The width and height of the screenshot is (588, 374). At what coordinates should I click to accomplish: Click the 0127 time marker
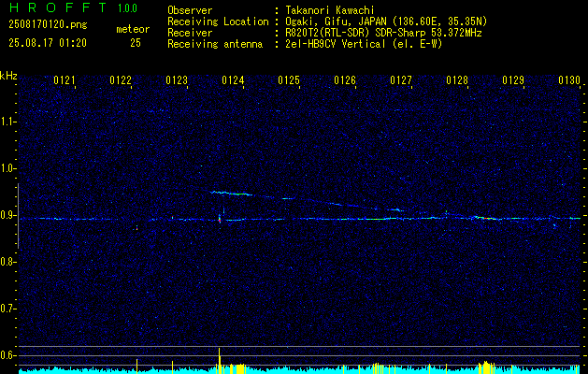(x=401, y=80)
